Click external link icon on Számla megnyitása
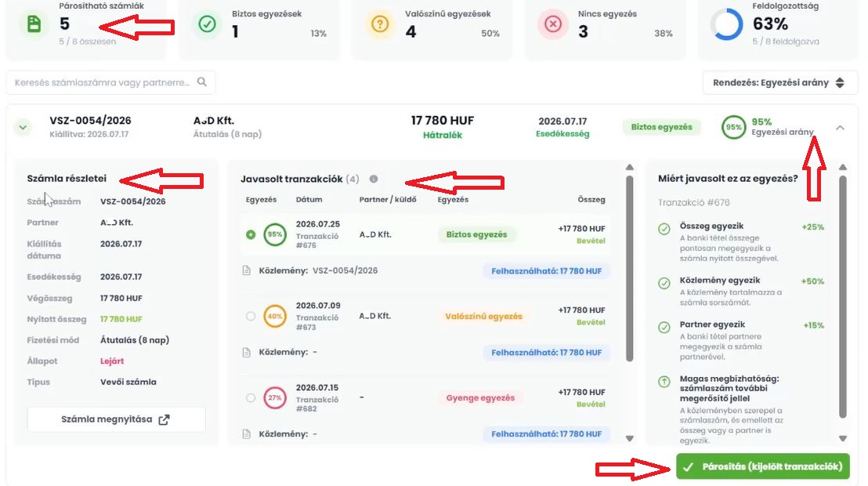The height and width of the screenshot is (486, 868). (164, 419)
